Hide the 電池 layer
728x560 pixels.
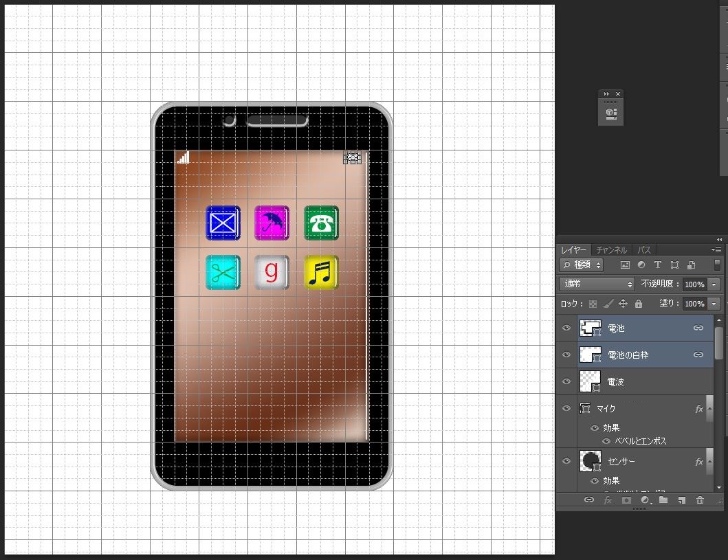[x=566, y=328]
